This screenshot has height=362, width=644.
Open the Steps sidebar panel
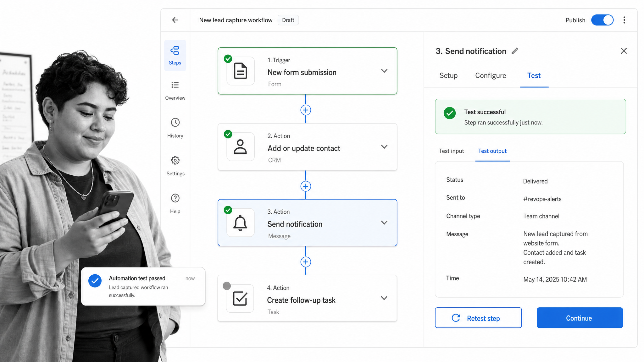pyautogui.click(x=175, y=55)
